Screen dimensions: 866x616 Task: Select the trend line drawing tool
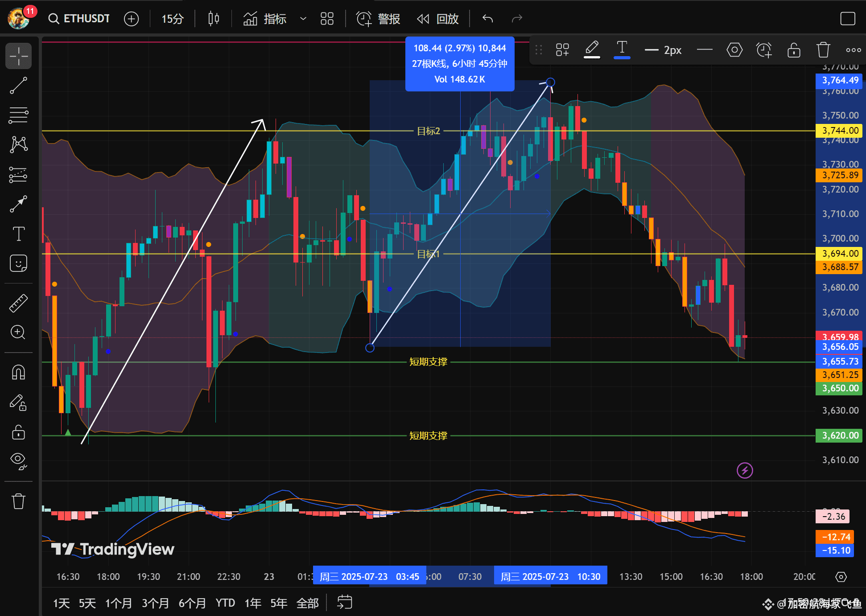pyautogui.click(x=18, y=86)
